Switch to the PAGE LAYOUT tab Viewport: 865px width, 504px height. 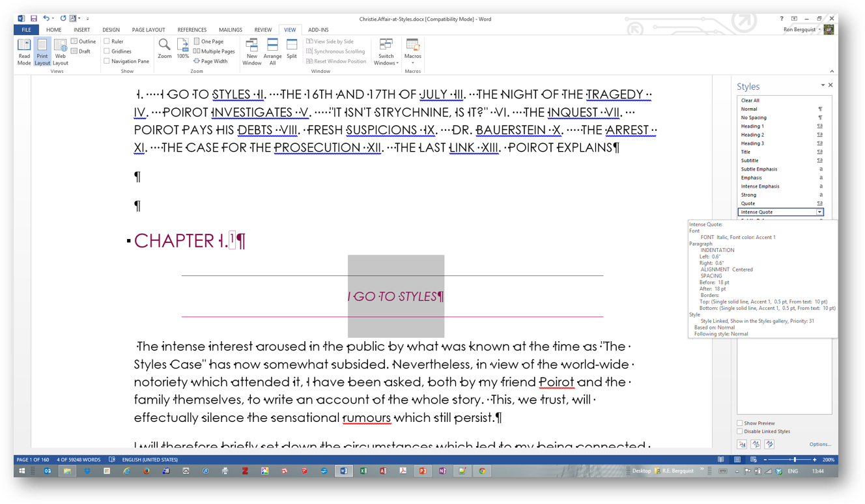[x=149, y=30]
